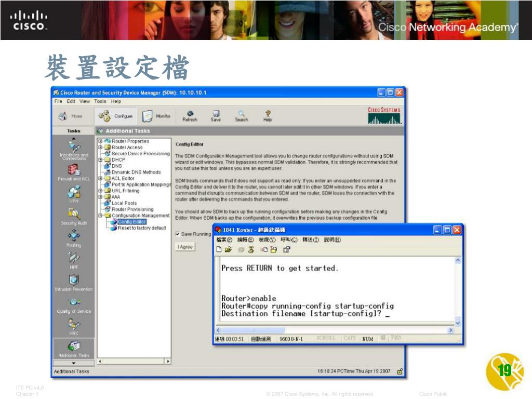Open the Monitor mode in SDM
Image resolution: width=532 pixels, height=399 pixels.
tap(156, 116)
